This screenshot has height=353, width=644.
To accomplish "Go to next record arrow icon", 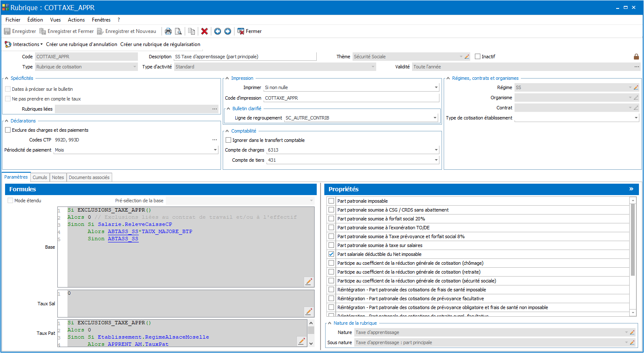I will 228,31.
